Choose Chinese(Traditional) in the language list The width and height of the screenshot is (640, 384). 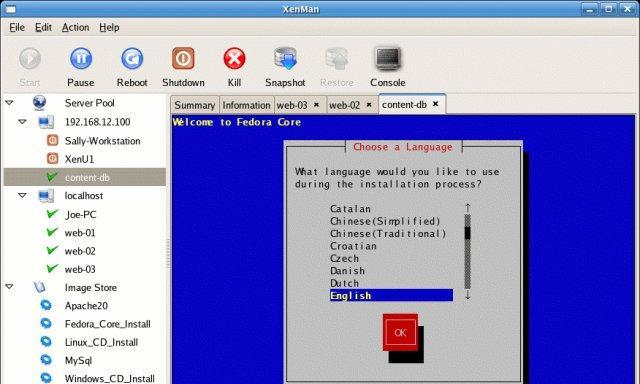388,233
